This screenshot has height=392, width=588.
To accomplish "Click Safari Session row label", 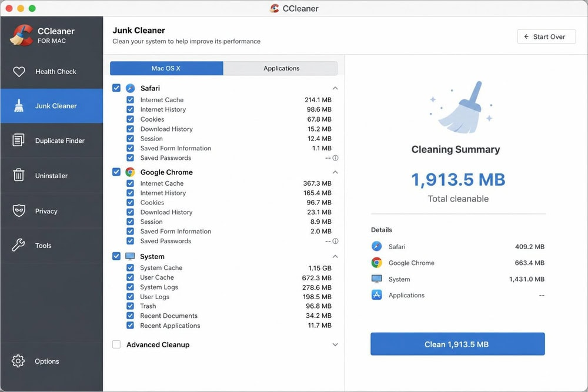I will click(x=152, y=139).
